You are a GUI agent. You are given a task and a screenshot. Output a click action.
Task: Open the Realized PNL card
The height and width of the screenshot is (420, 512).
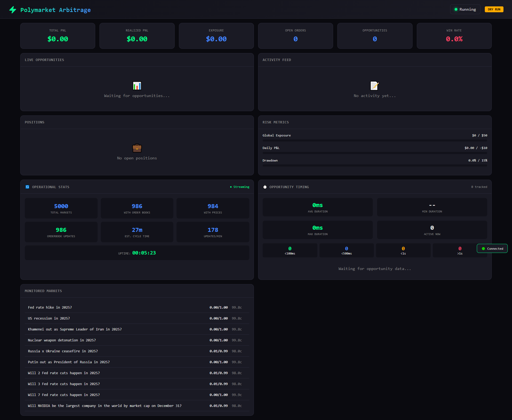coord(137,36)
